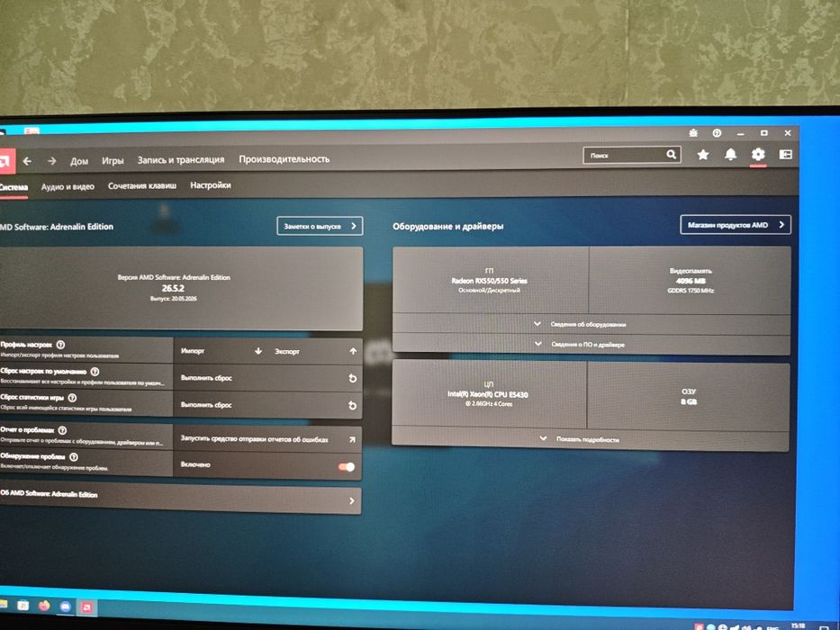840x630 pixels.
Task: Open Discord from the taskbar
Action: pos(66,607)
